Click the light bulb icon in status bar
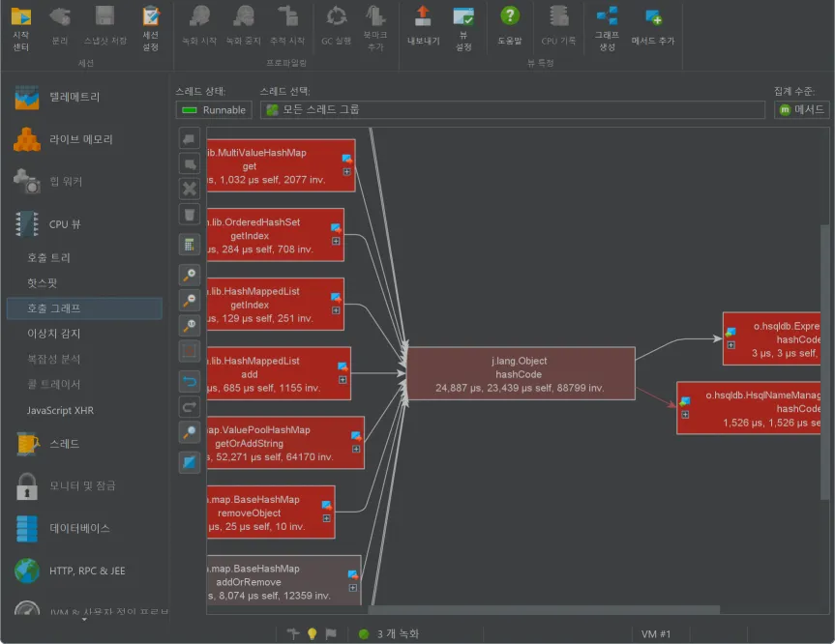 (x=313, y=633)
